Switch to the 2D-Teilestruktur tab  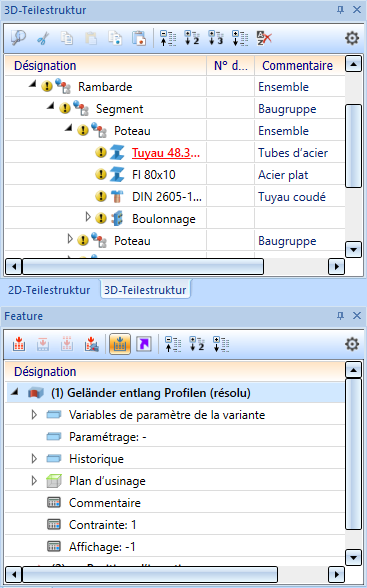click(49, 290)
